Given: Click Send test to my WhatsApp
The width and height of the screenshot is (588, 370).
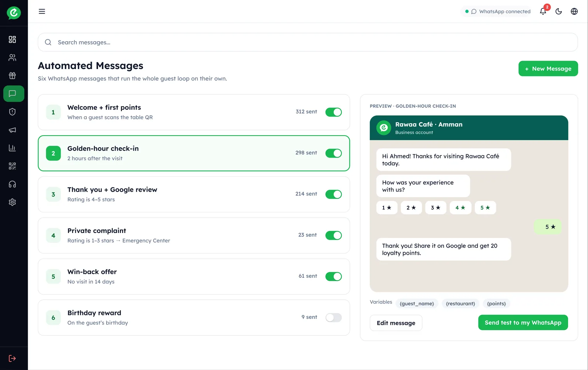Looking at the screenshot, I should 523,323.
